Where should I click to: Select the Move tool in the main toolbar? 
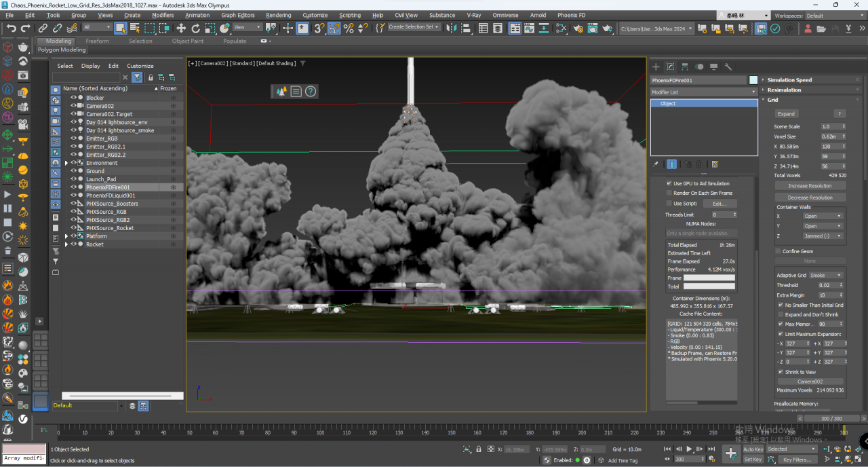181,28
